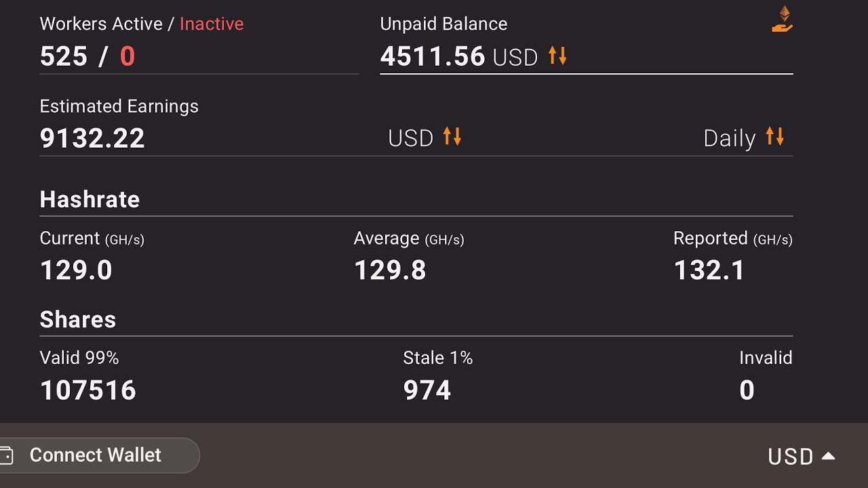
Task: Click the wallet icon in Connect Wallet
Action: [7, 455]
